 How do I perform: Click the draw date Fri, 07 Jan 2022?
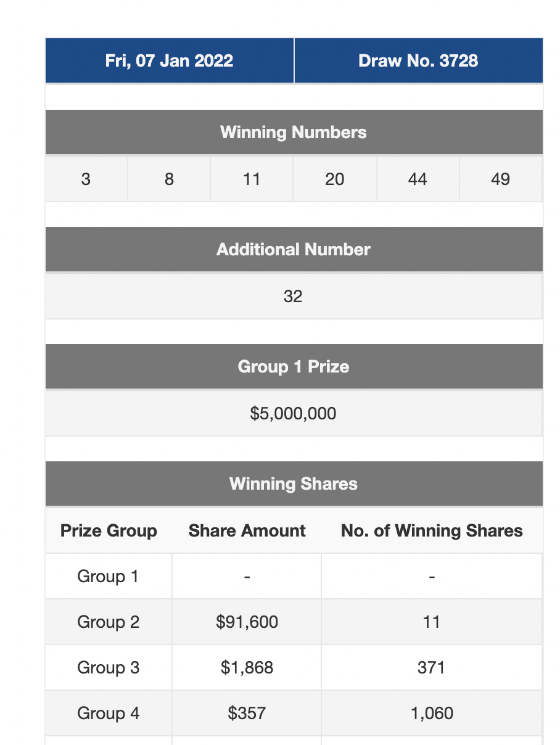169,60
